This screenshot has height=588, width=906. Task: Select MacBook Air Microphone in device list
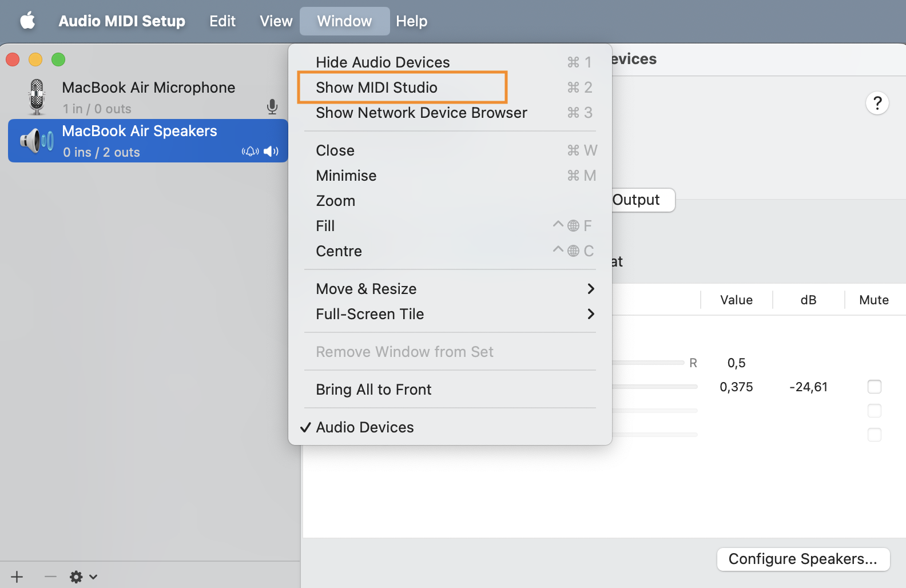coord(148,97)
